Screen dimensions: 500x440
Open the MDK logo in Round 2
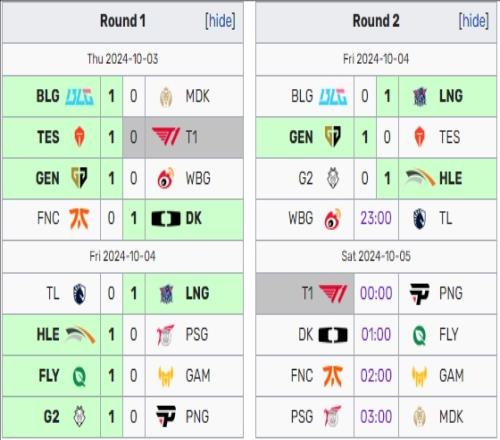pos(419,416)
